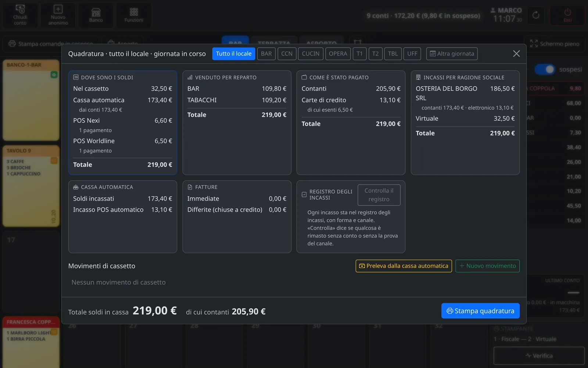Open the BANCO-1-BAR card

pyautogui.click(x=31, y=100)
